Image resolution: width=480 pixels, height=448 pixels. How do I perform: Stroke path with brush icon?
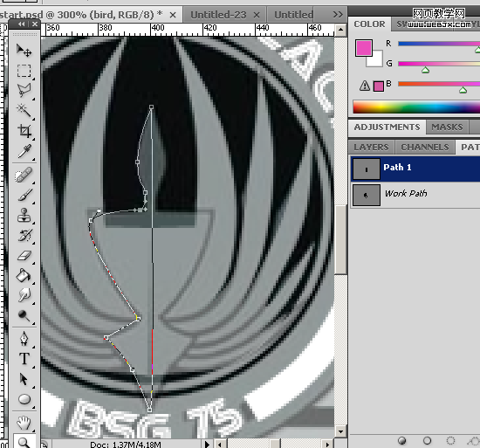[x=427, y=441]
